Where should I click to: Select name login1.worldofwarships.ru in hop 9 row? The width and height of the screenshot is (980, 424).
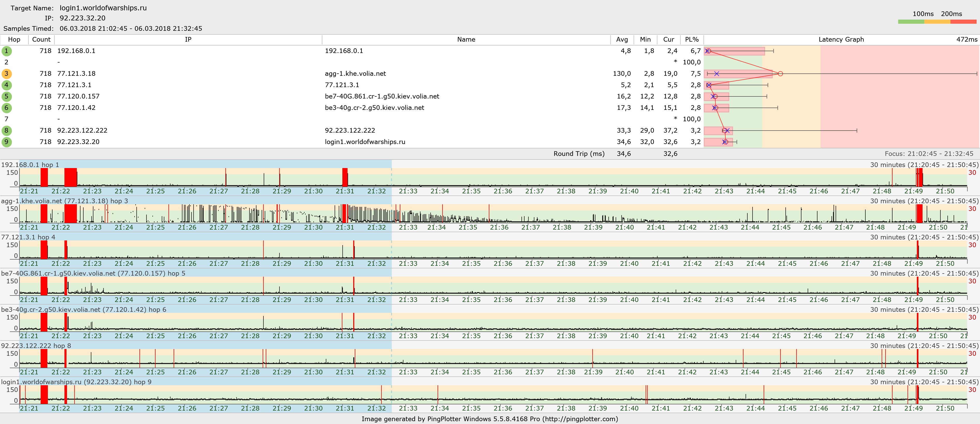365,142
